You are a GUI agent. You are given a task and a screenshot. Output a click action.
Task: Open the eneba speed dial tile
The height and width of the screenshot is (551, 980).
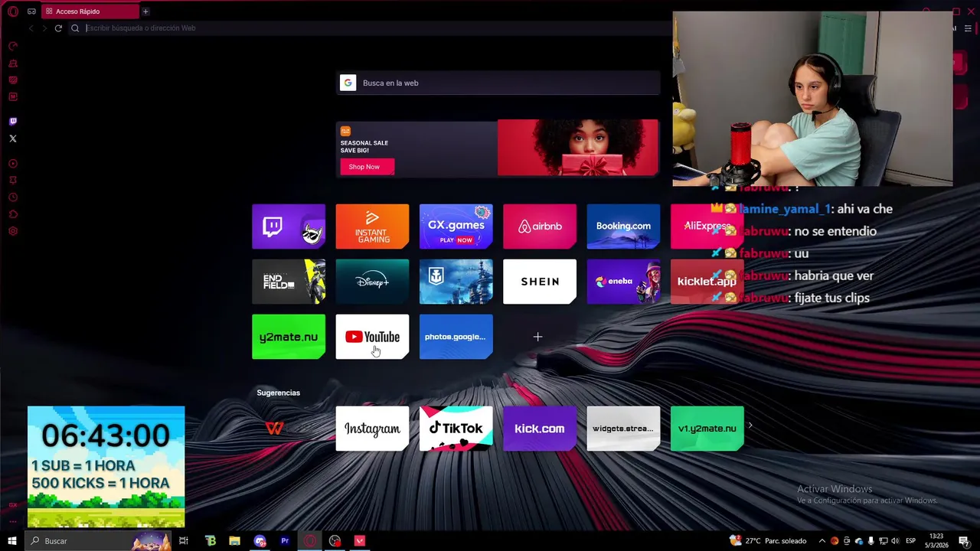click(x=623, y=282)
